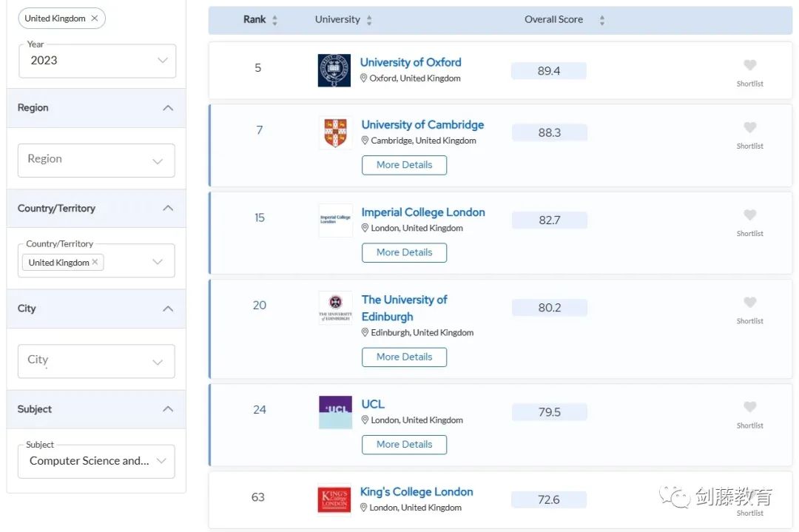This screenshot has height=532, width=799.
Task: Remove United Kingdom tag in Country/Territory box
Action: (95, 262)
